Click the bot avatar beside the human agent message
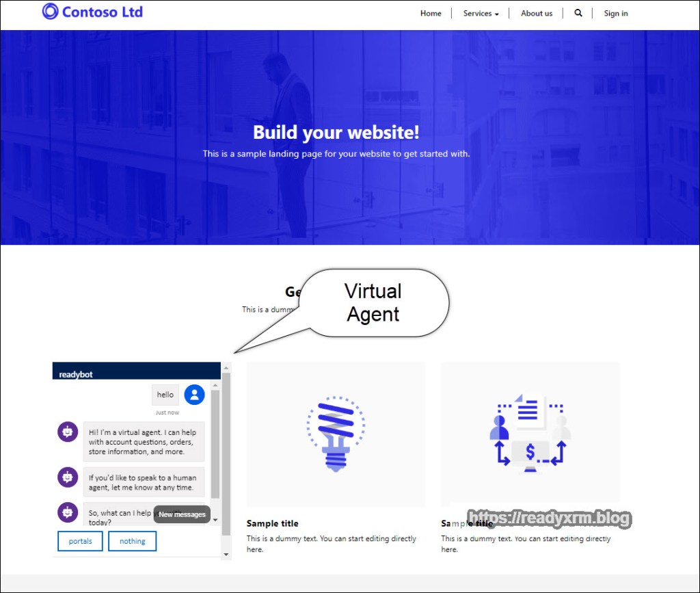Viewport: 700px width, 593px height. click(x=68, y=477)
